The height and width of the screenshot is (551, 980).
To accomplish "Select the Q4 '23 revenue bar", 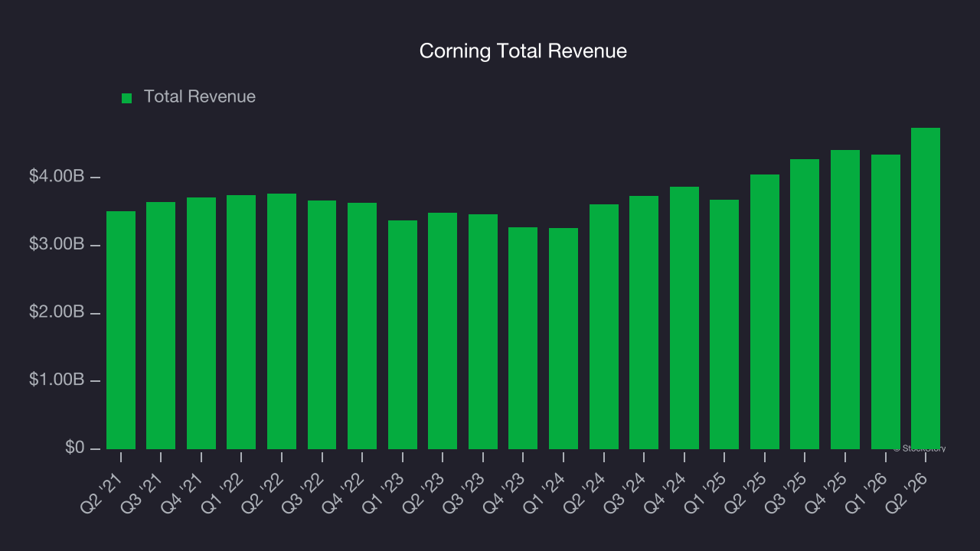I will tap(523, 338).
